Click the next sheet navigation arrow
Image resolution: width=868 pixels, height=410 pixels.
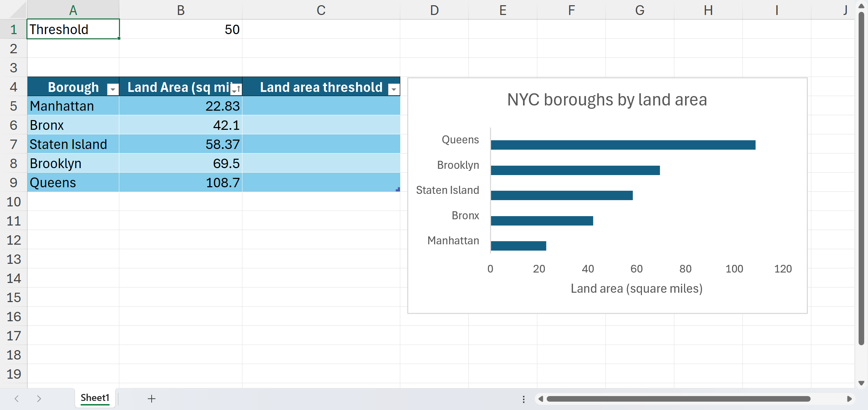coord(39,399)
